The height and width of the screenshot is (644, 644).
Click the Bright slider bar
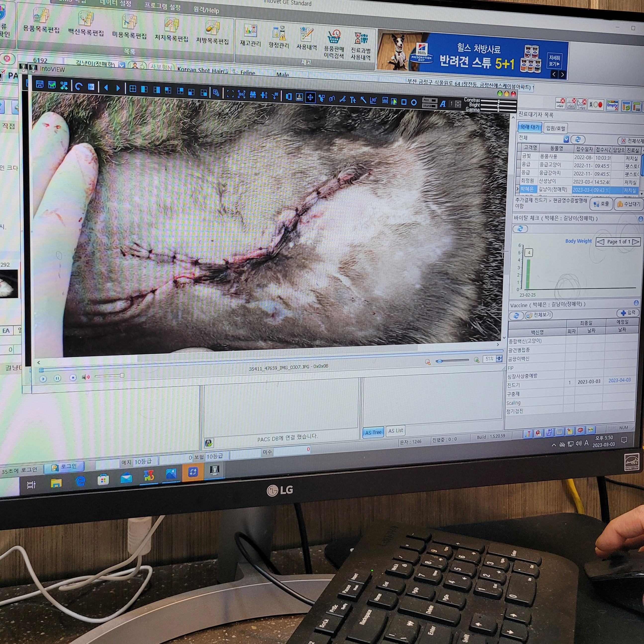(499, 106)
